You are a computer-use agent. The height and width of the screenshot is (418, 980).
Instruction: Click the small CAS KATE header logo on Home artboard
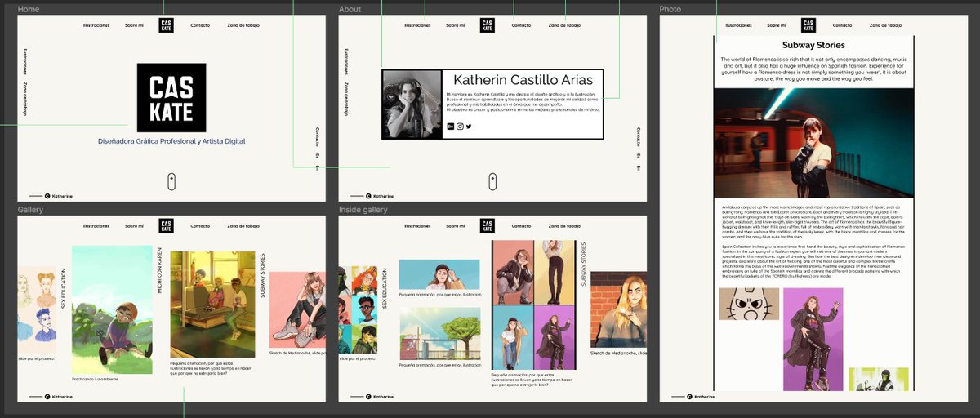(x=166, y=25)
